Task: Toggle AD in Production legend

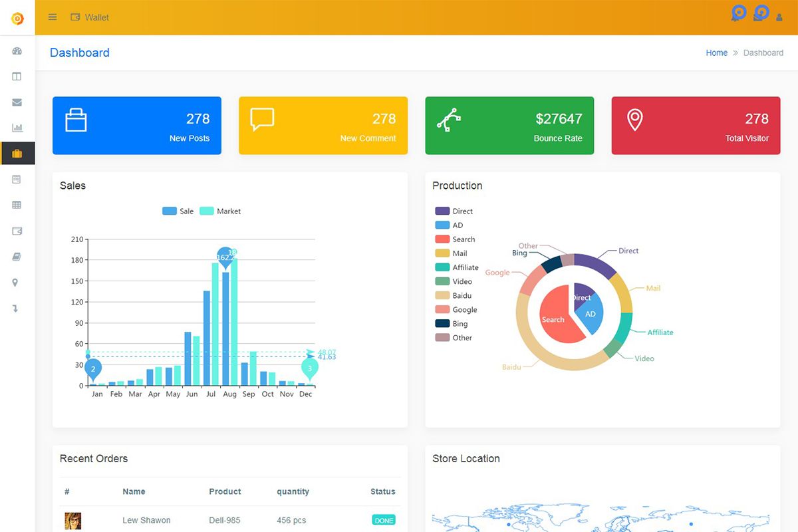Action: [x=449, y=225]
